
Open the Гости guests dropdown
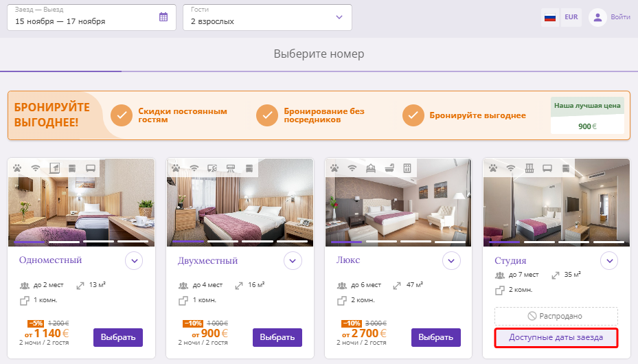click(267, 17)
